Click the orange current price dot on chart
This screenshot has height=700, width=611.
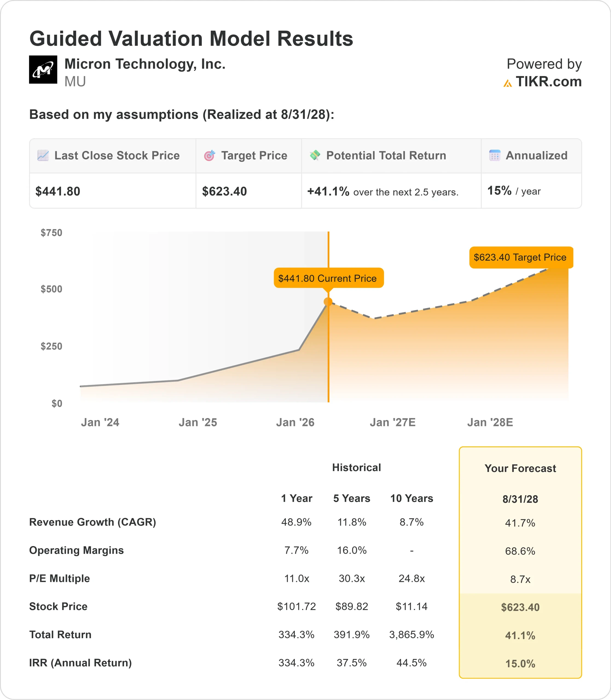point(328,302)
